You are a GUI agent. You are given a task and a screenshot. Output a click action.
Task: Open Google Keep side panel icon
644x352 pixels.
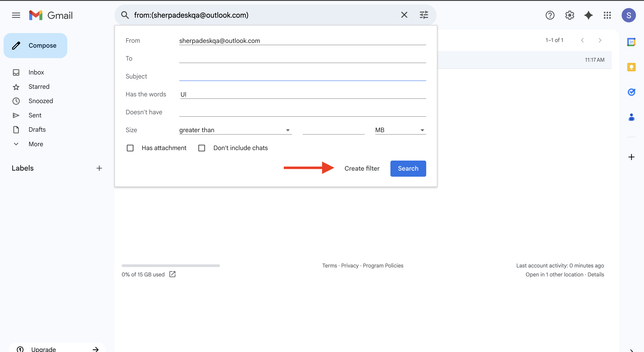(x=631, y=67)
